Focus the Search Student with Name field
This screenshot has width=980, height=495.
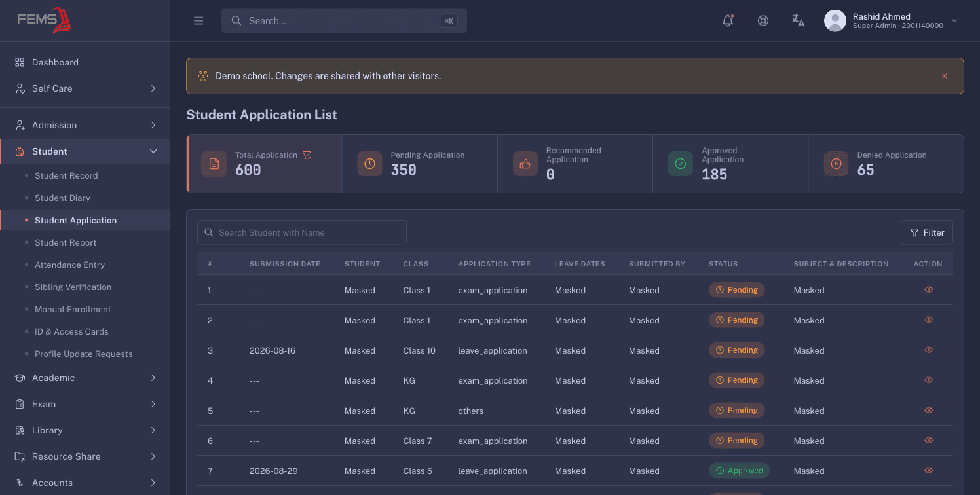tap(302, 232)
